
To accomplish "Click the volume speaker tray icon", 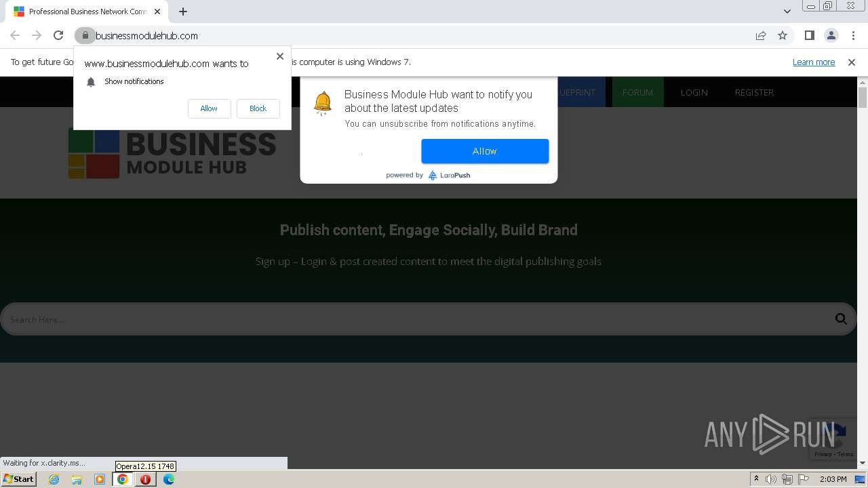I will [x=771, y=479].
